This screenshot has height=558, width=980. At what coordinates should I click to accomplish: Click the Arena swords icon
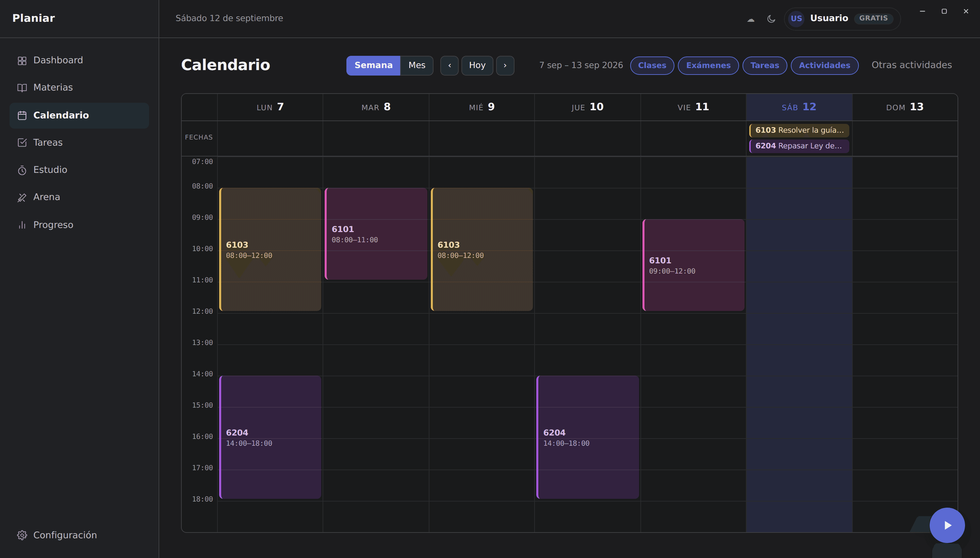pyautogui.click(x=22, y=197)
